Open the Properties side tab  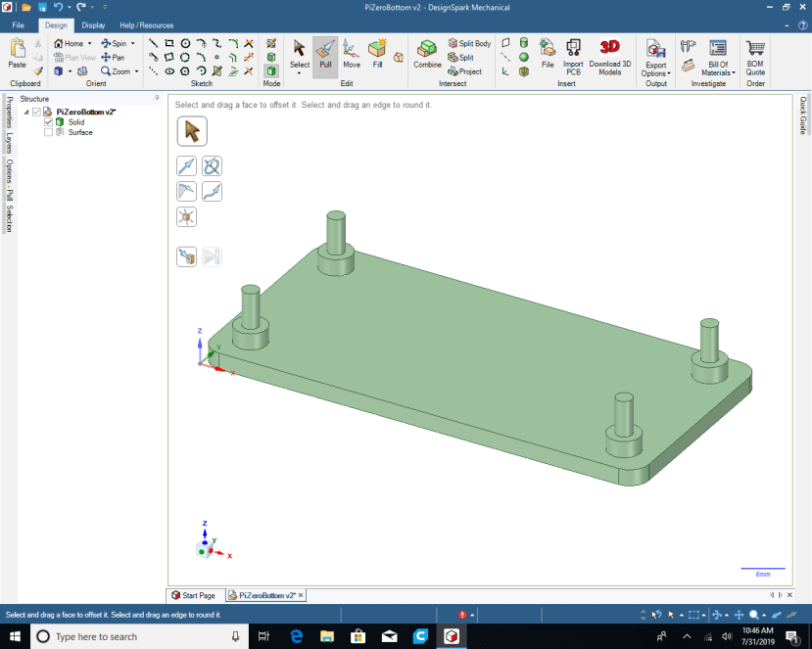coord(10,112)
